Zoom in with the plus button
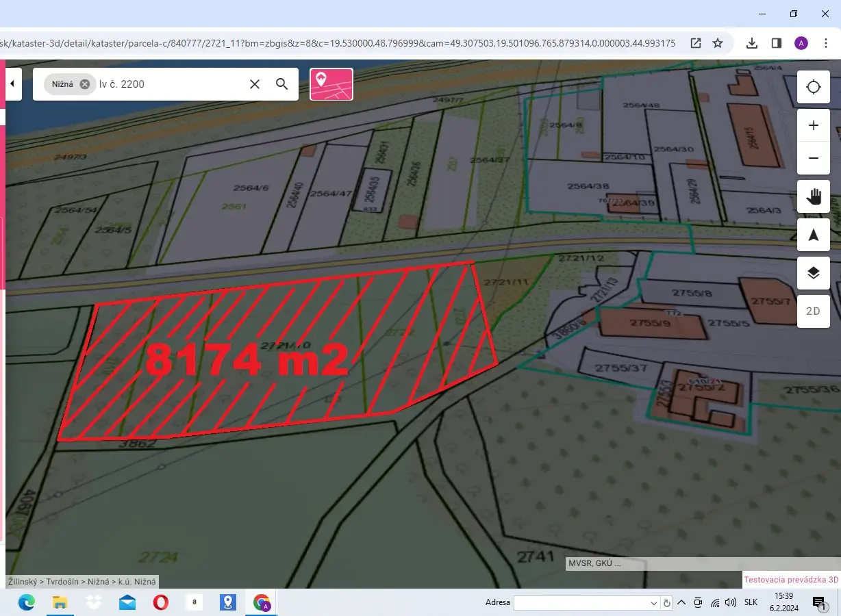Viewport: 841px width, 616px height. 814,125
